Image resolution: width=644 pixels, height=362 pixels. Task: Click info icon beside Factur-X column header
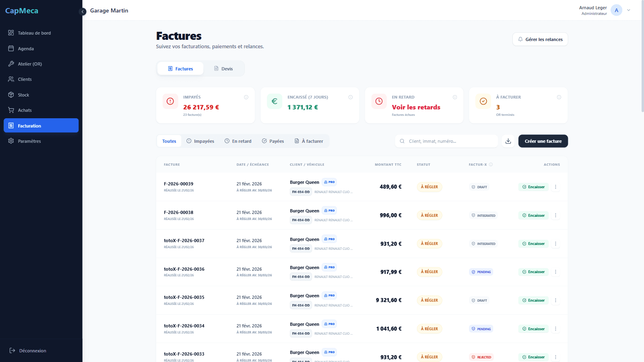point(491,165)
